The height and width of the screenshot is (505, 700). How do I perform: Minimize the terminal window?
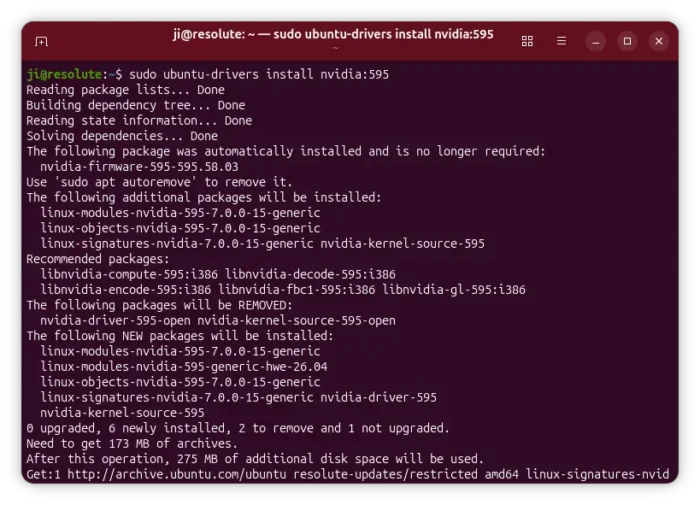point(596,42)
